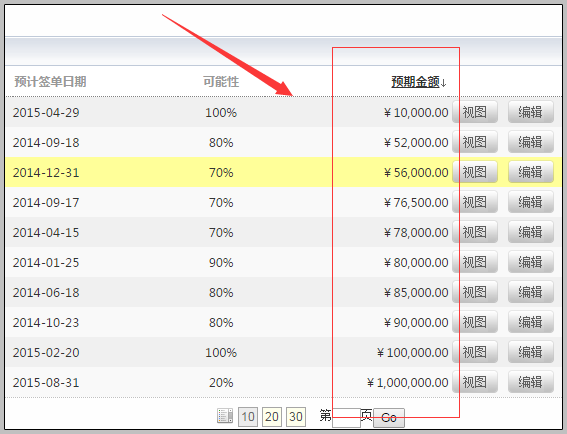Viewport: 567px width, 434px height.
Task: Open 视图 for the highlighted ¥56,000.00 row
Action: (x=475, y=172)
